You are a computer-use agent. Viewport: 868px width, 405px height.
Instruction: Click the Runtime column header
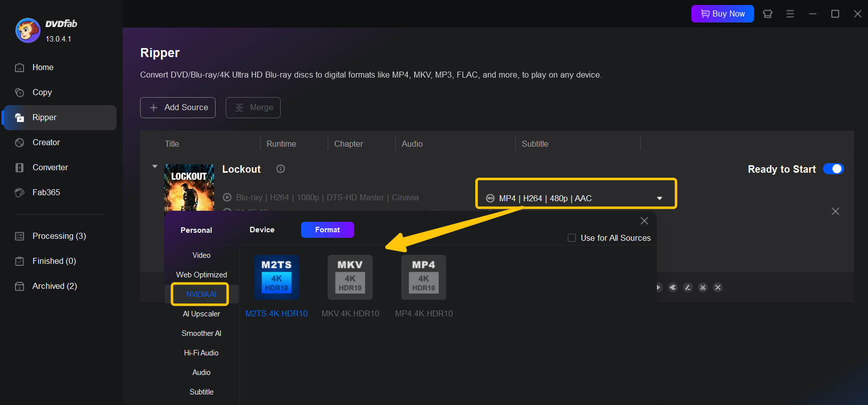(281, 144)
